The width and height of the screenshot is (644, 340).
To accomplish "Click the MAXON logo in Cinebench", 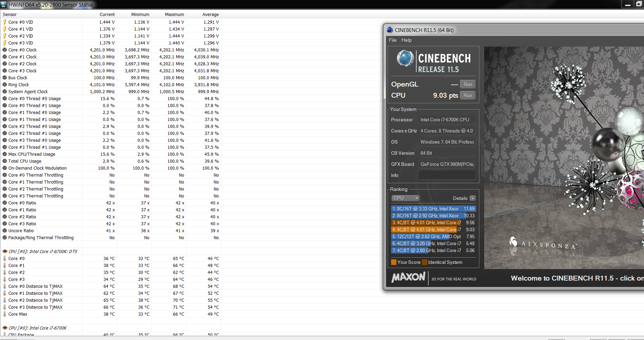I will point(408,277).
